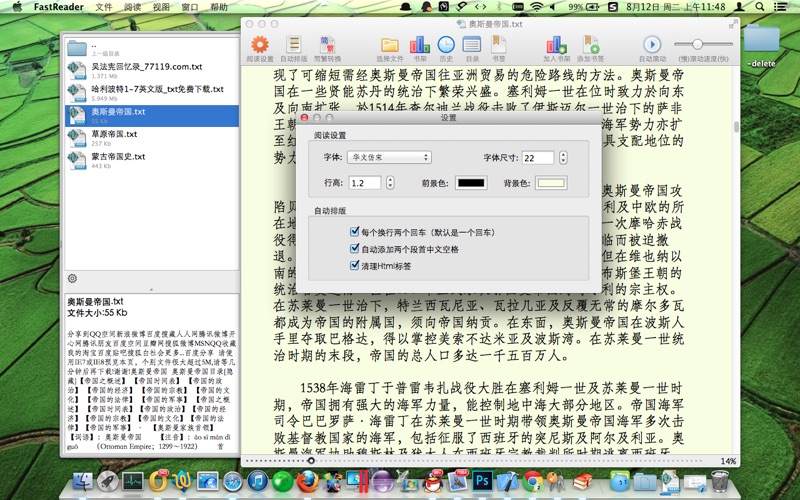800x500 pixels.
Task: Select file 奥斯曼帝国.txt in the list
Action: coord(152,116)
